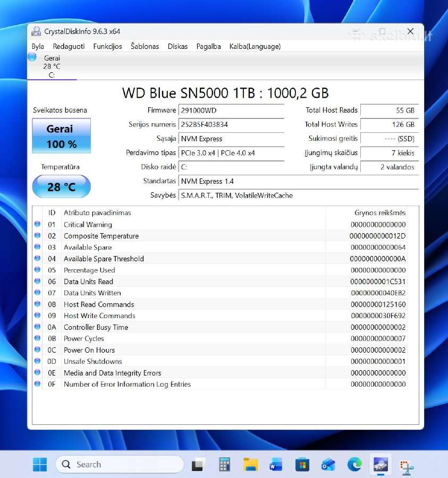
Task: Click the status icon for Composite Temperature row
Action: coord(38,235)
